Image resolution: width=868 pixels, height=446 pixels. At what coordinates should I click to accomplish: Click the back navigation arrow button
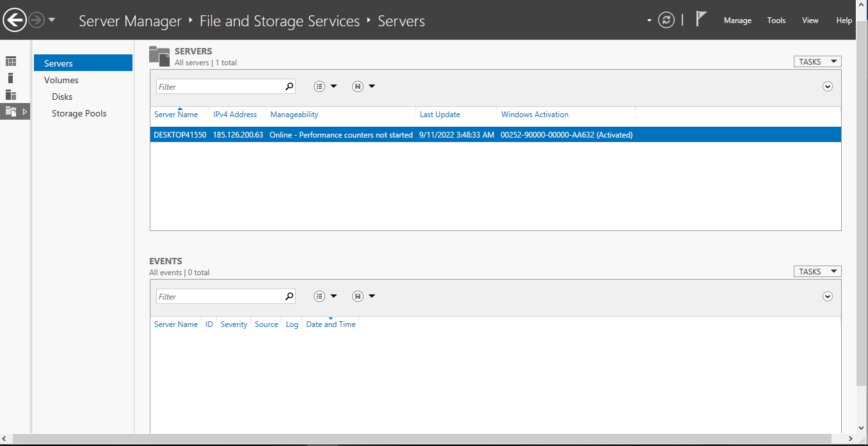pyautogui.click(x=15, y=20)
